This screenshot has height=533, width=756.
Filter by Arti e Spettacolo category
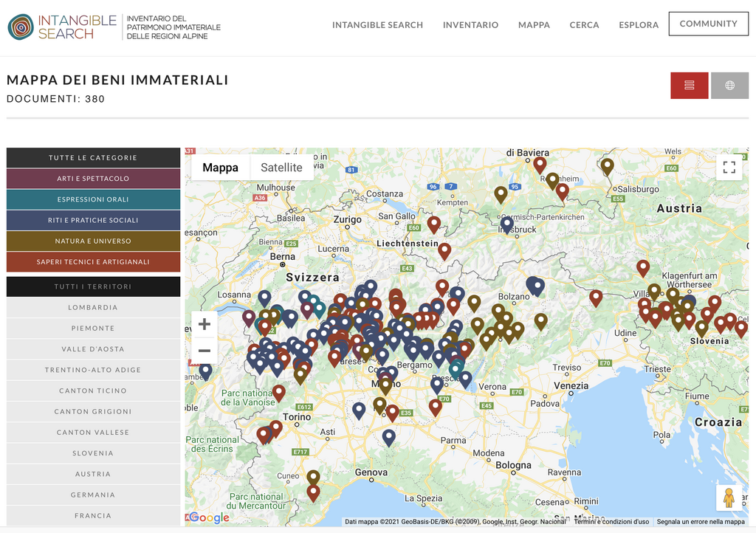pos(93,179)
